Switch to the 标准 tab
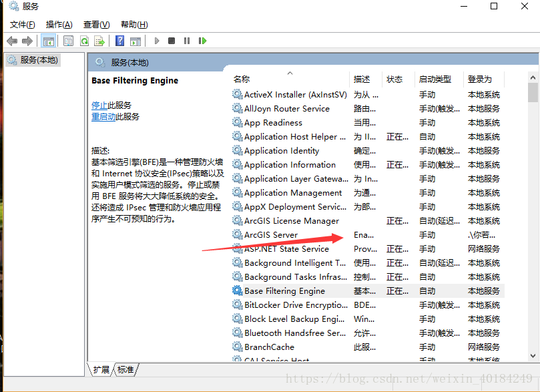Screen dimensions: 540x392 (125, 369)
